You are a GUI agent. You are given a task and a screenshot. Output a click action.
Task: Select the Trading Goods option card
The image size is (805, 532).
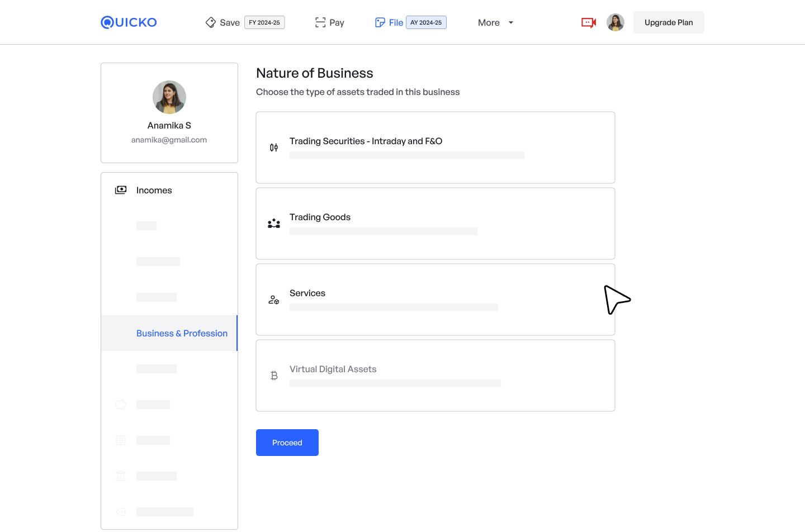pyautogui.click(x=435, y=224)
